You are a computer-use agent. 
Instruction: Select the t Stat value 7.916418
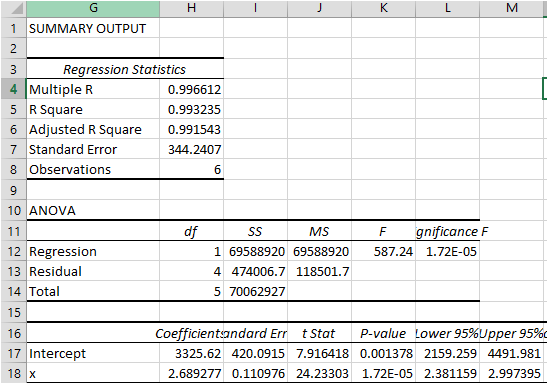[319, 353]
